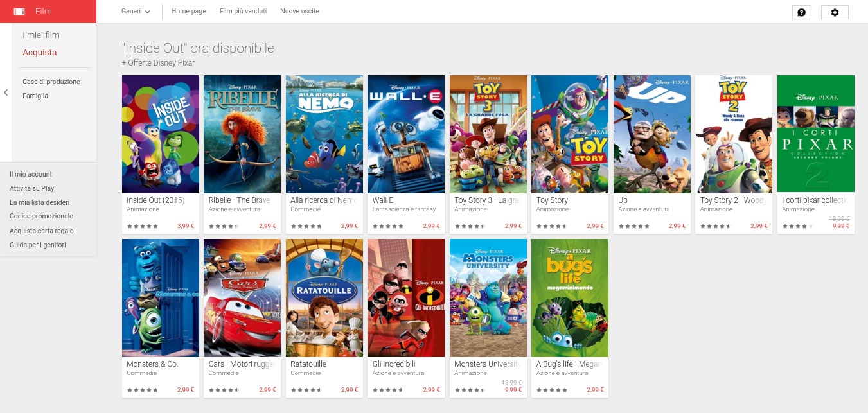Image resolution: width=868 pixels, height=413 pixels.
Task: Click the star rating under Up
Action: point(633,226)
